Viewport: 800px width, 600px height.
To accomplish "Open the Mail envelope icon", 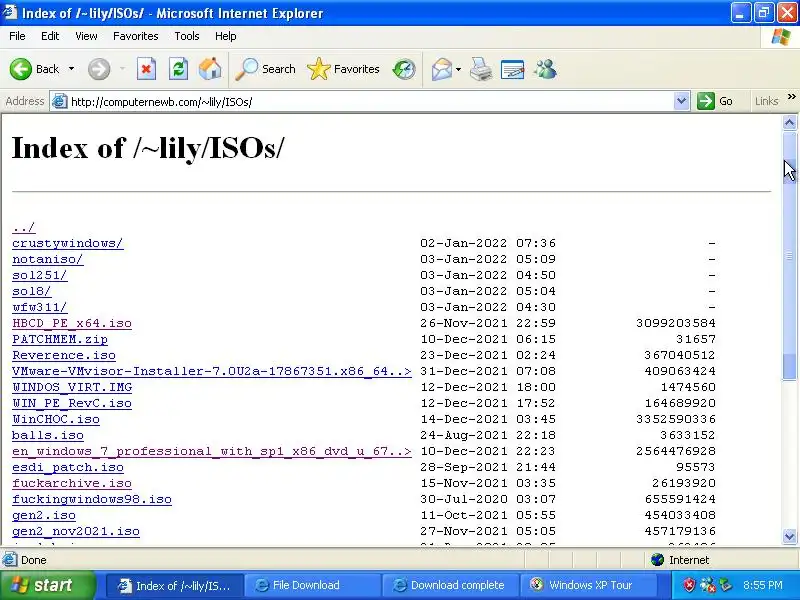I will click(x=441, y=69).
